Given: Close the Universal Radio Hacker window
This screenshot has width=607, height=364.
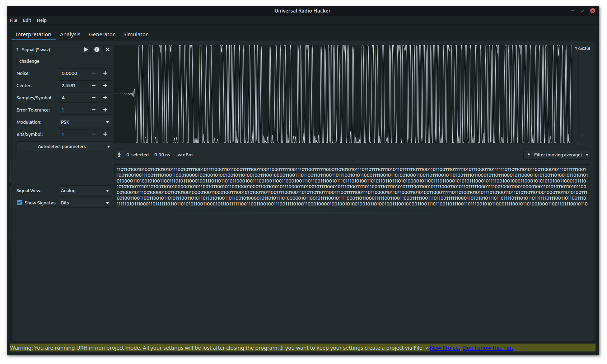Looking at the screenshot, I should pos(593,11).
